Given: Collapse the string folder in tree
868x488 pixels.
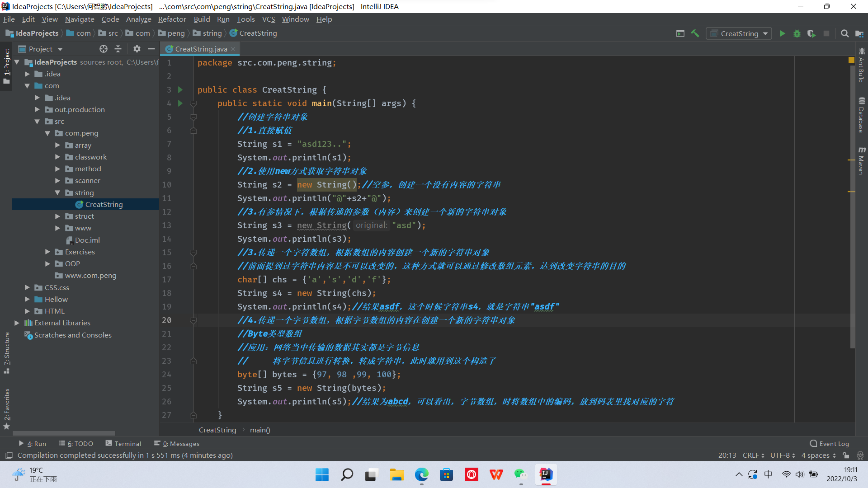Looking at the screenshot, I should [x=57, y=192].
